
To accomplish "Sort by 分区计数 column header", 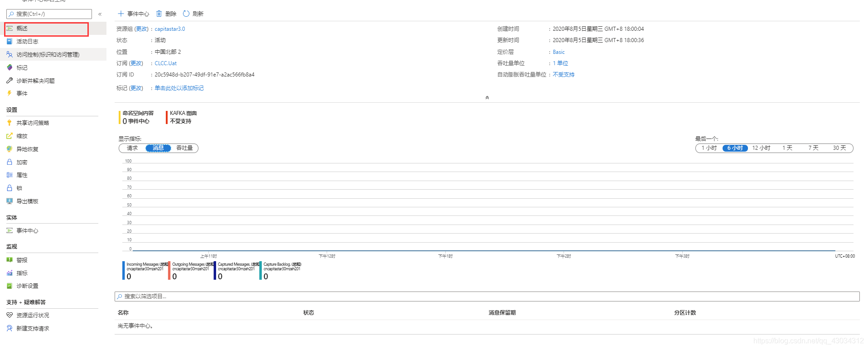I will point(685,313).
